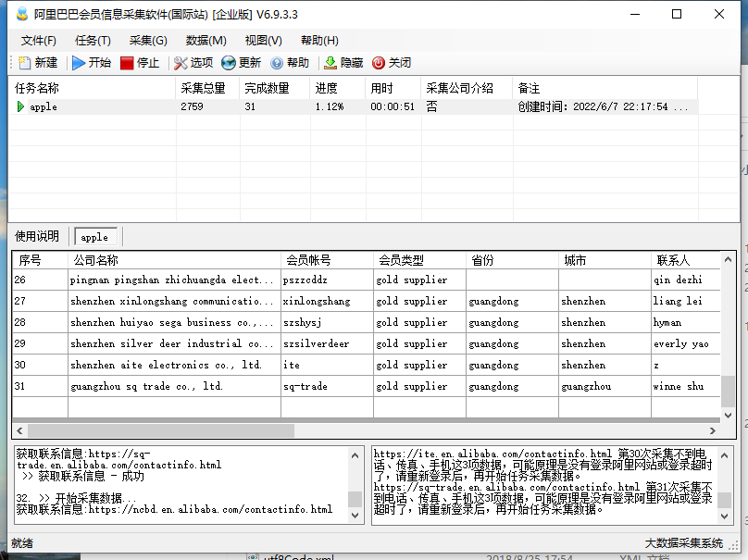Click the 完成数量 column header

click(x=274, y=88)
